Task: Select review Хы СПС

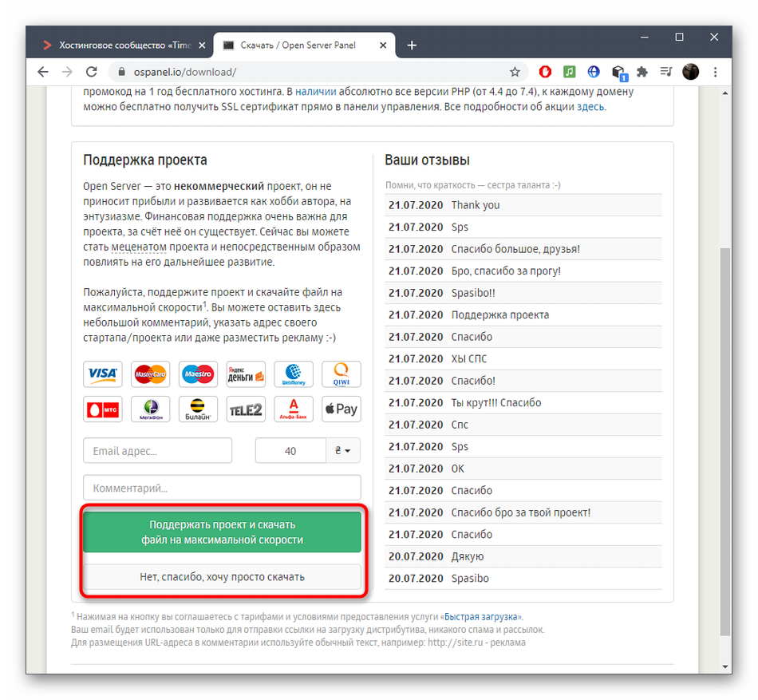Action: pyautogui.click(x=523, y=358)
